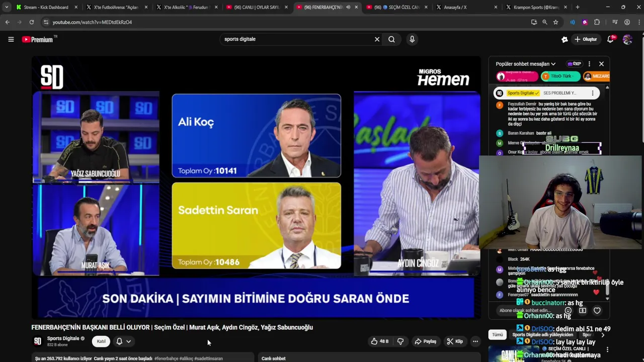Screen dimensions: 644x362
Task: Open the YouTube hamburger guide menu
Action: tap(11, 39)
